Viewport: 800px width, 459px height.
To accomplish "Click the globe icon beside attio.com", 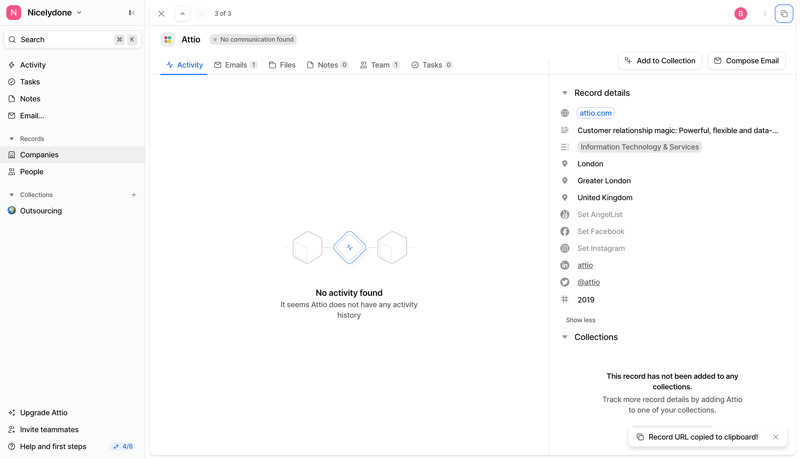I will click(565, 113).
